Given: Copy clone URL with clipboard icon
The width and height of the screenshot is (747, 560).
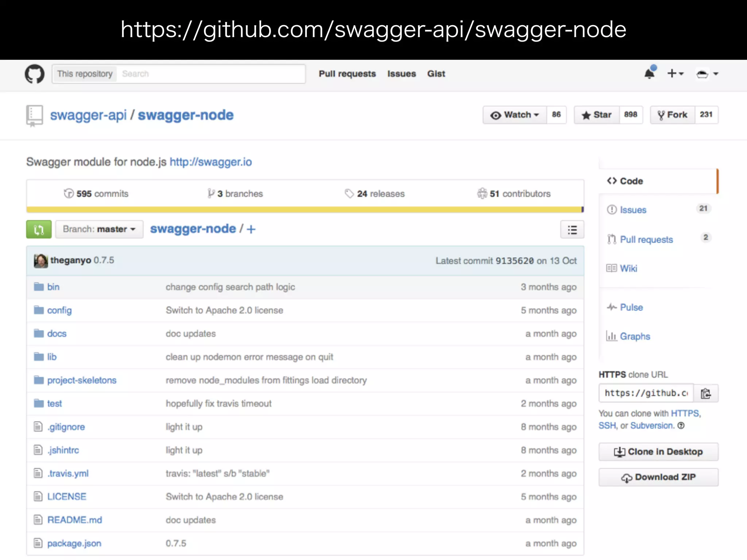Looking at the screenshot, I should [706, 393].
